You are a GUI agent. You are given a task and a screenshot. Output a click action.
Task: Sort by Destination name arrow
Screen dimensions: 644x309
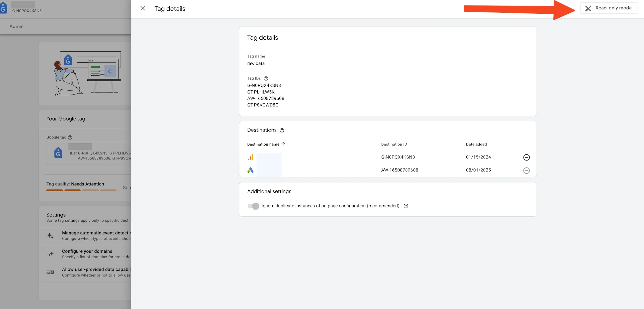(283, 144)
